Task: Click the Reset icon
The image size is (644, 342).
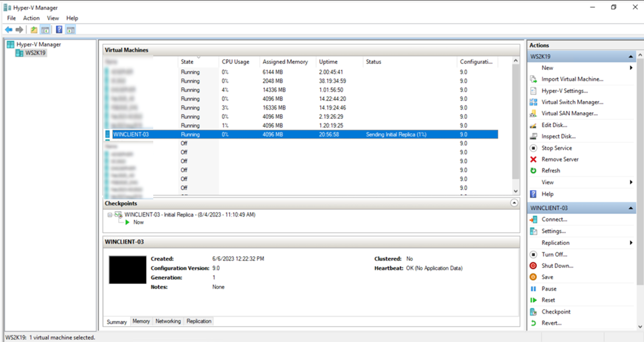Action: coord(533,300)
